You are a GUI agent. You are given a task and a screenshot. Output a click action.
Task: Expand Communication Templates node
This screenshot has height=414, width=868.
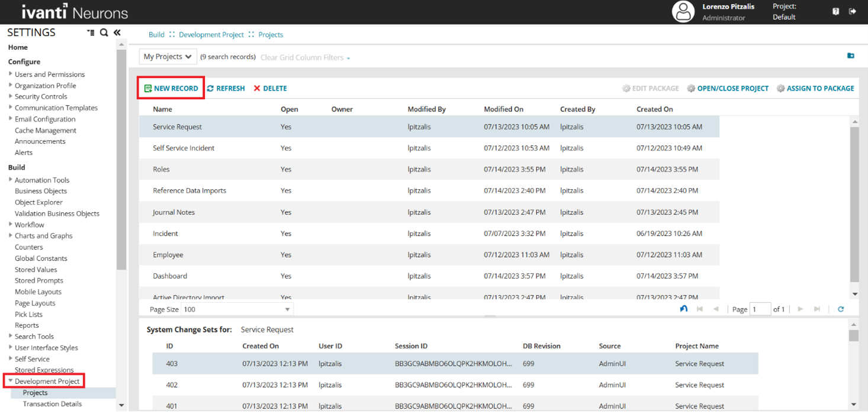pos(11,108)
